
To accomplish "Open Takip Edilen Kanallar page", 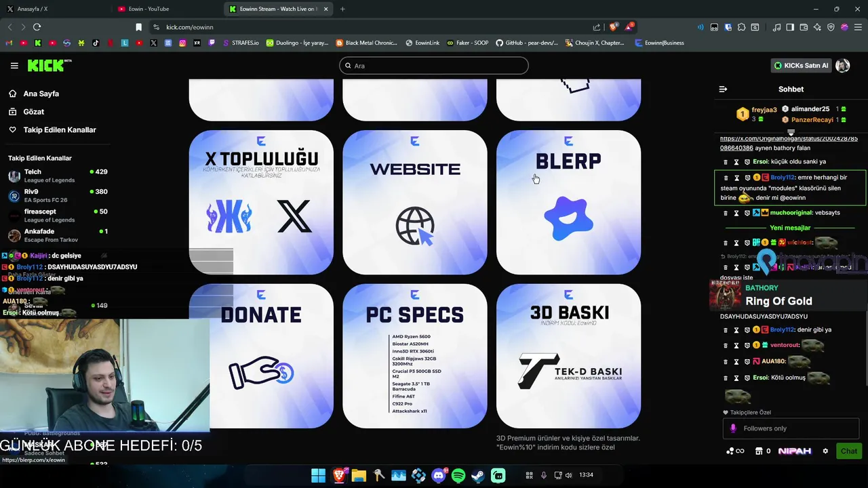I will tap(60, 129).
